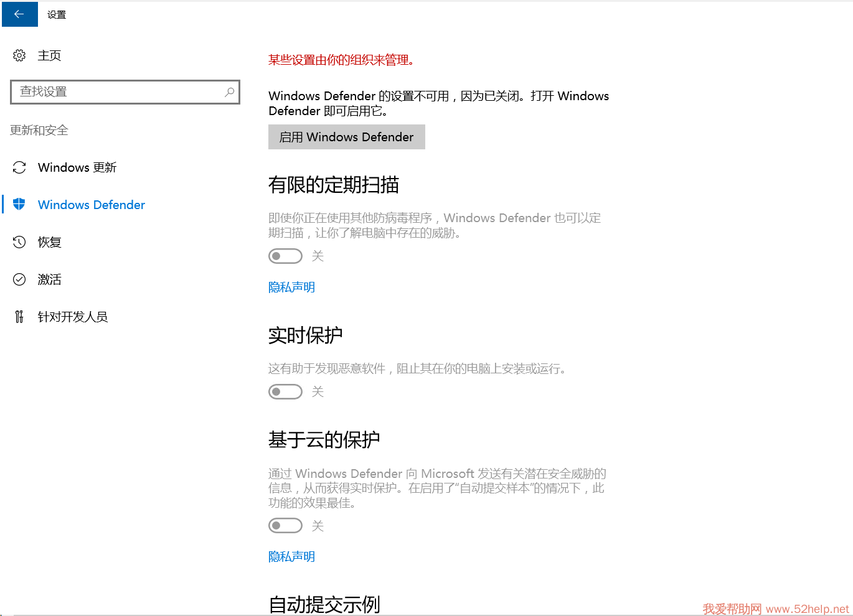Go to 针对开发人员 page
This screenshot has width=853, height=616.
[73, 317]
